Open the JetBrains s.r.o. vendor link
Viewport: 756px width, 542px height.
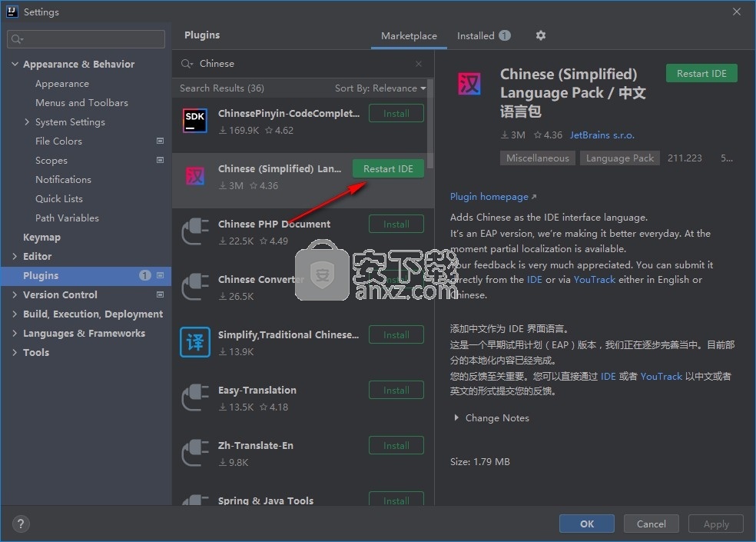pos(602,135)
